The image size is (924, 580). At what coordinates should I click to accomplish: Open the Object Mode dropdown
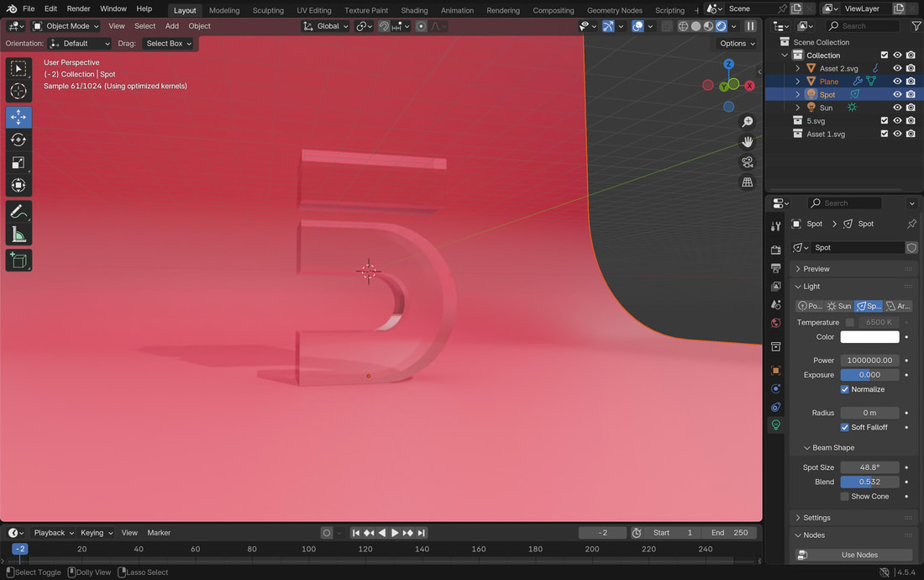[66, 26]
